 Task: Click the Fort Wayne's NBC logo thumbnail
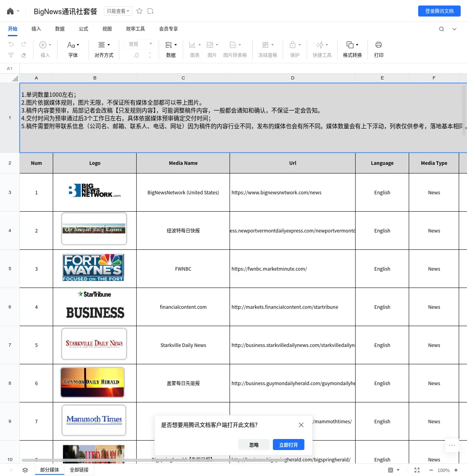click(93, 268)
